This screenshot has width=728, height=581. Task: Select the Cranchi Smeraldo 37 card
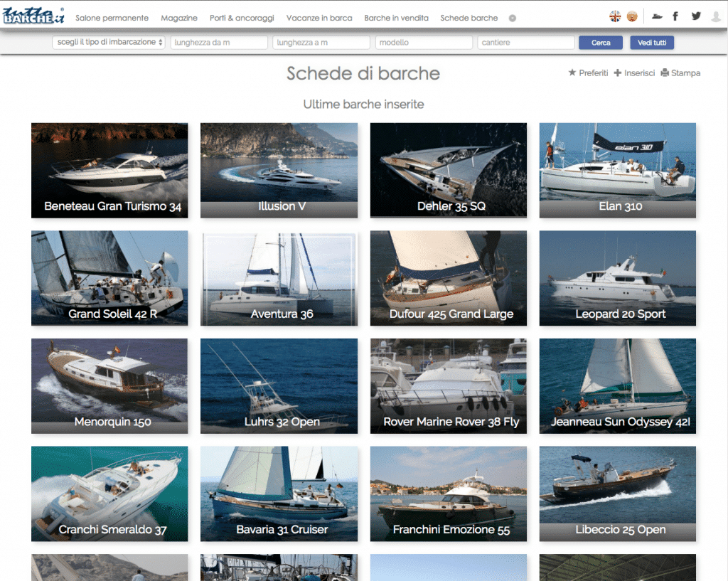109,494
